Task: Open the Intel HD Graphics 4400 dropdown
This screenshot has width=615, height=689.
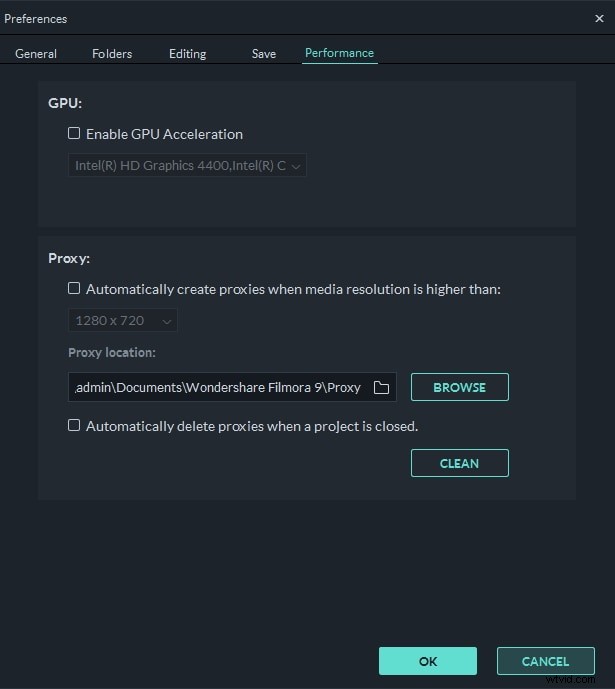Action: tap(188, 166)
